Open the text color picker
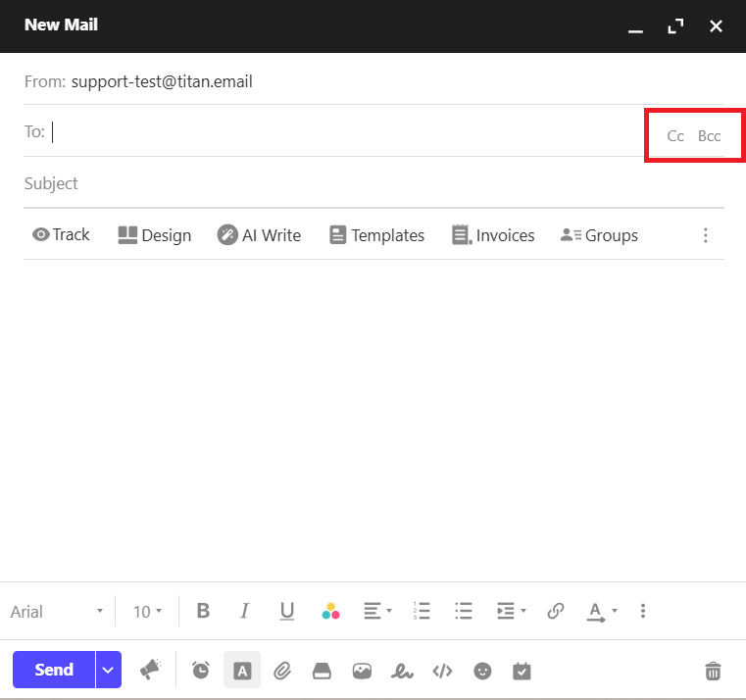This screenshot has height=700, width=746. click(330, 611)
